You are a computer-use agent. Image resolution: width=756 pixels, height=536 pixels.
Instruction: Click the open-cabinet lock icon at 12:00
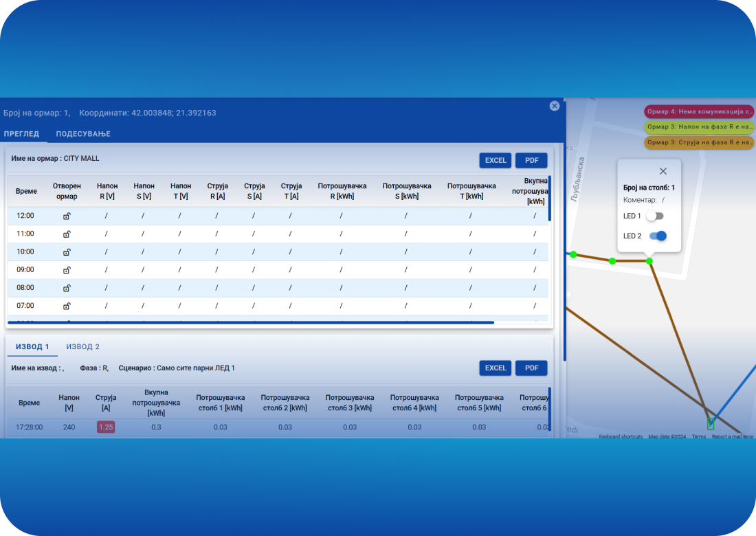(x=67, y=216)
